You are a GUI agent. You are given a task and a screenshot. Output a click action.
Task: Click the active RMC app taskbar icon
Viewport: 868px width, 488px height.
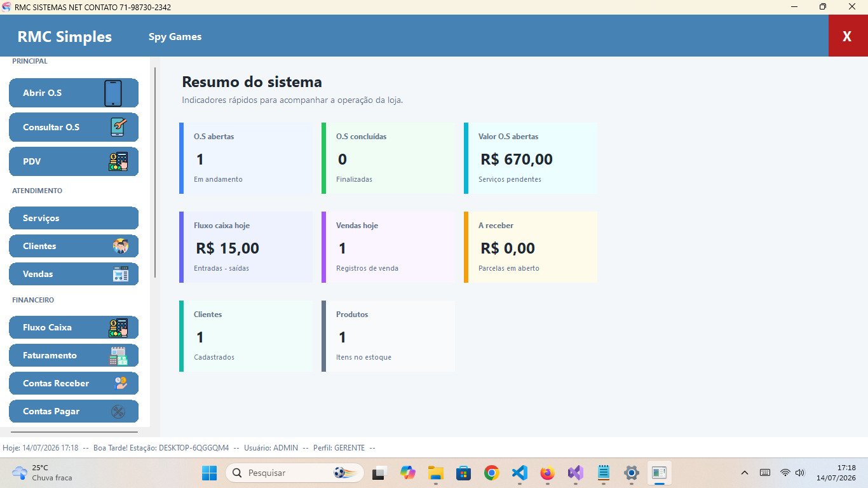tap(659, 473)
